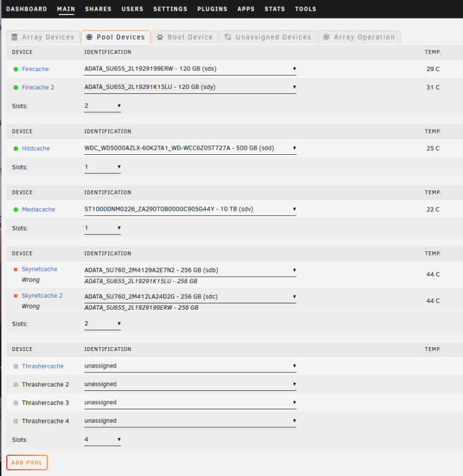Image resolution: width=463 pixels, height=476 pixels.
Task: Open the Skynetcache 2 device link
Action: (x=42, y=296)
